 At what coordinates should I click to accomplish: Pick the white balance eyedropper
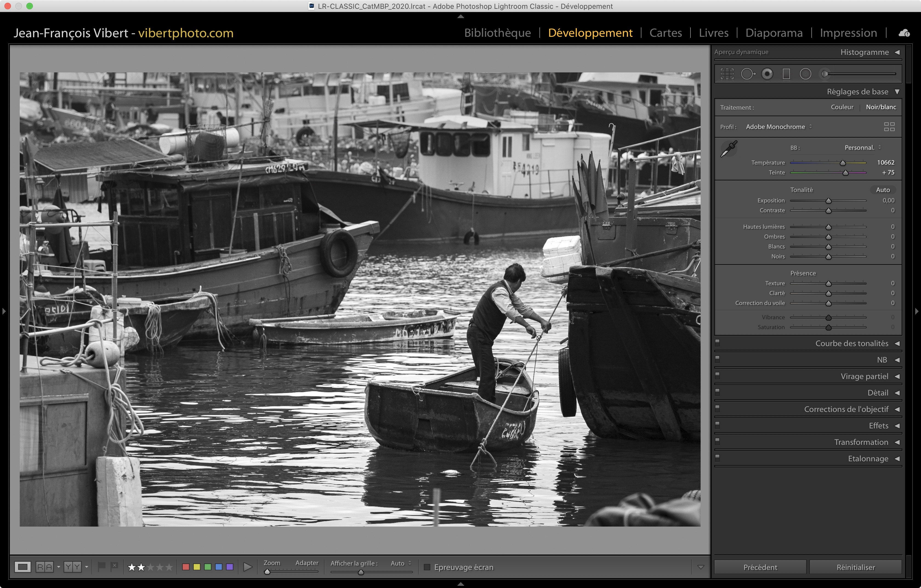tap(729, 149)
